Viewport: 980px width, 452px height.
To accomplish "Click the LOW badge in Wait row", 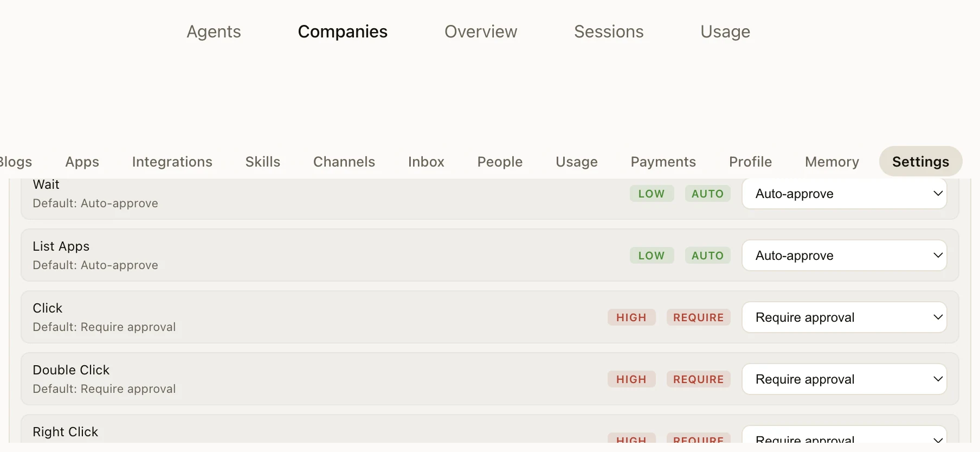I will coord(652,194).
